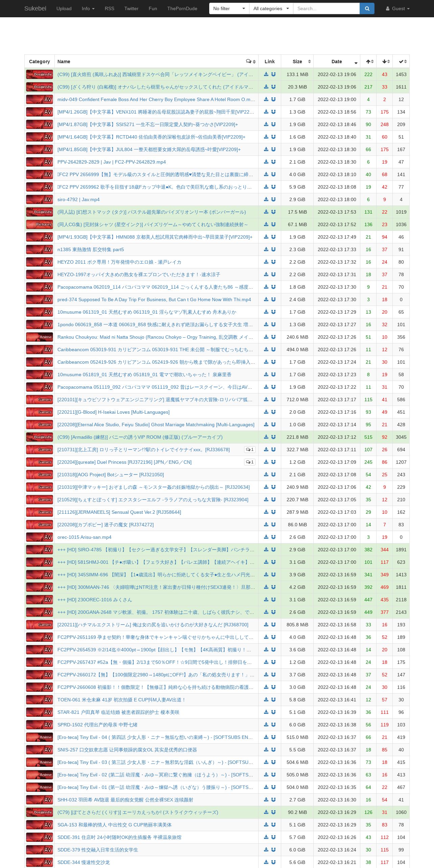434x868 pixels.
Task: Open magnet link for orec-1015 Arisu-san.mp4
Action: click(273, 537)
